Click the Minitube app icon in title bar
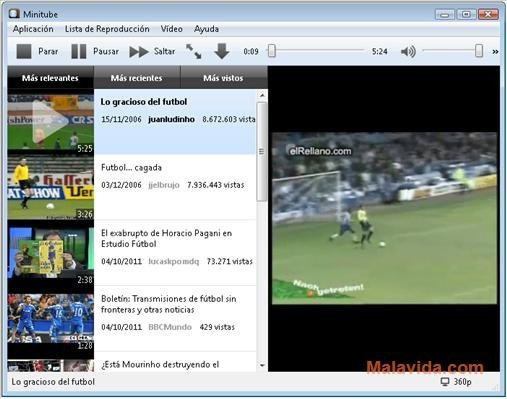This screenshot has height=399, width=507. (x=14, y=14)
